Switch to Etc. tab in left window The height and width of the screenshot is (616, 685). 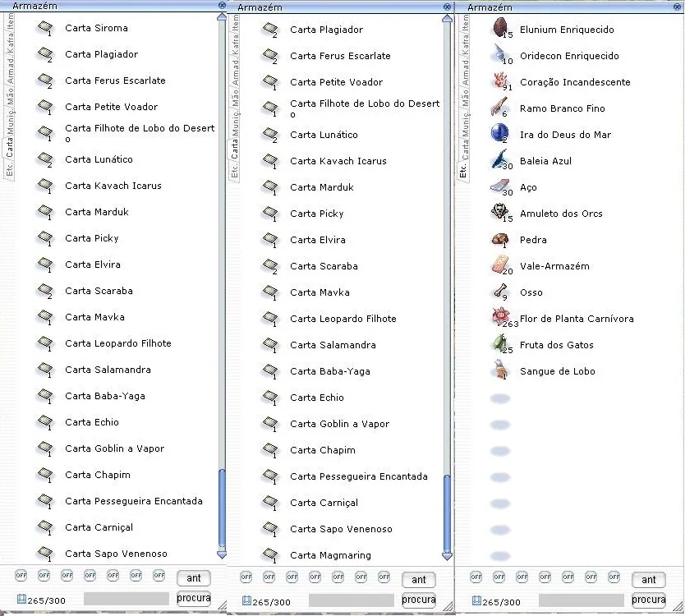tap(9, 168)
